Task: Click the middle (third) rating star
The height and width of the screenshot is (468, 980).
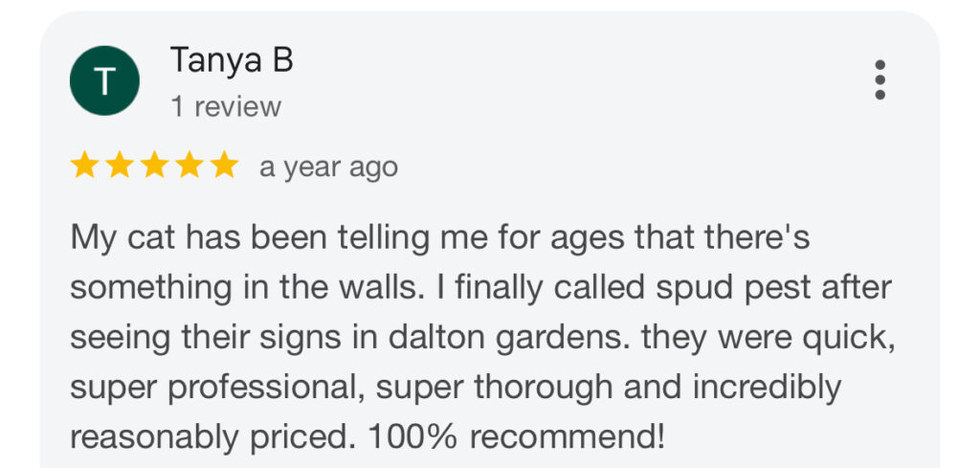Action: click(154, 167)
